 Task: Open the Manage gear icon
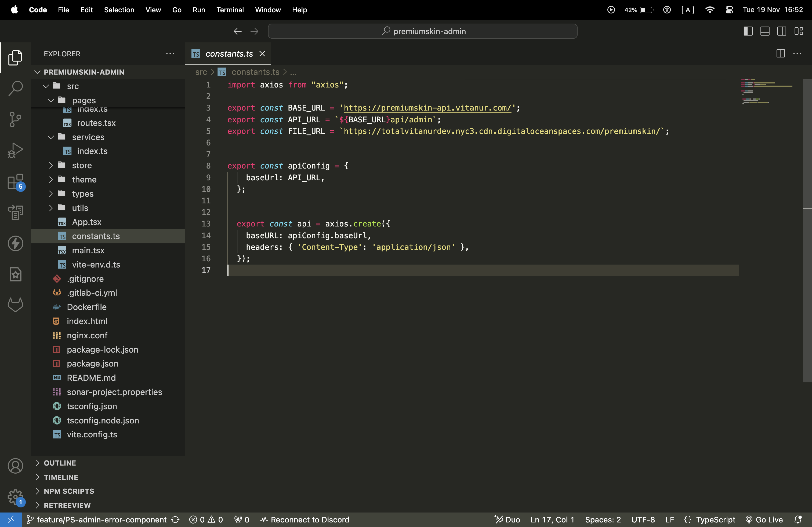click(x=15, y=497)
